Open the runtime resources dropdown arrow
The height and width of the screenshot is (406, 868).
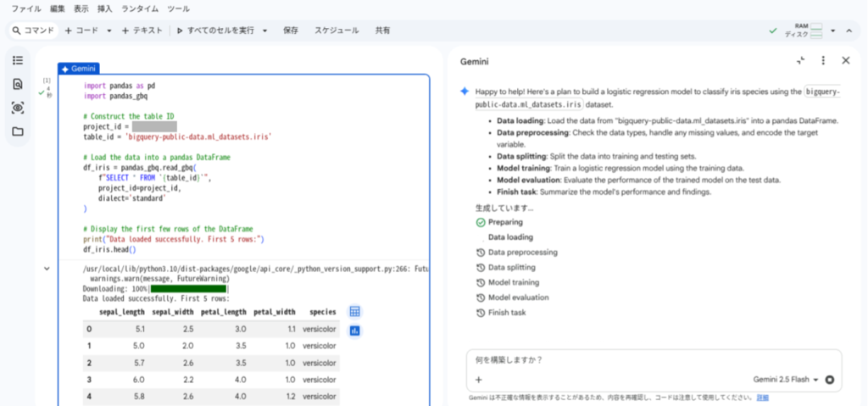click(833, 31)
